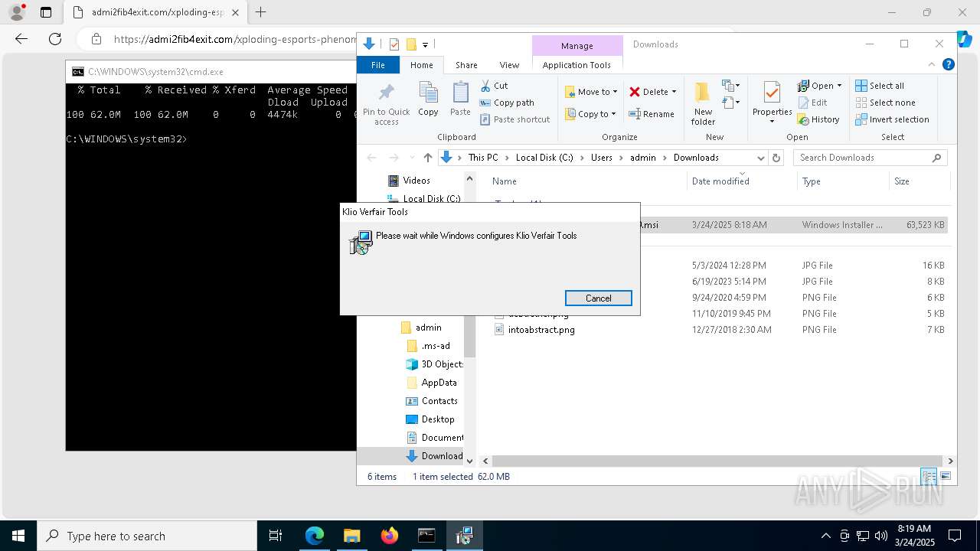980x551 pixels.
Task: Sort files by the Type column
Action: pos(842,181)
